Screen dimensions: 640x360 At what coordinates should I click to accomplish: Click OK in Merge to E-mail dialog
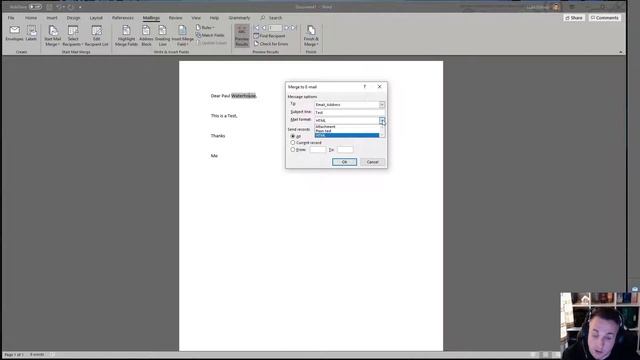tap(344, 162)
